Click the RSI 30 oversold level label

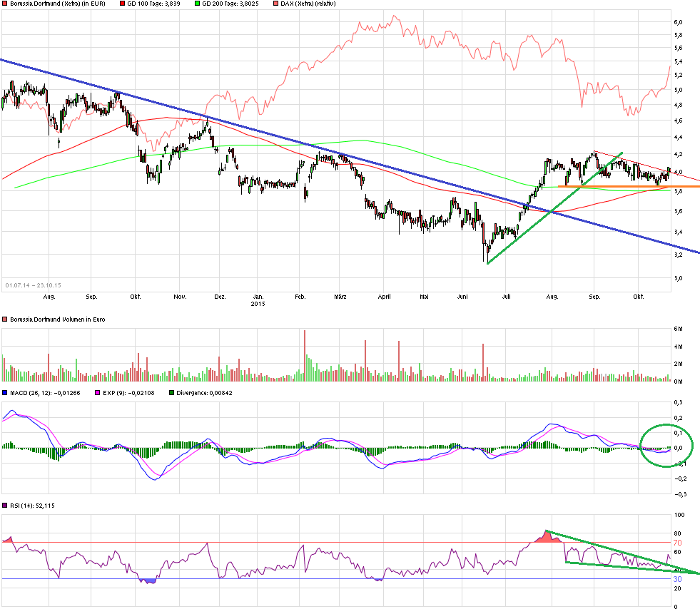point(678,579)
